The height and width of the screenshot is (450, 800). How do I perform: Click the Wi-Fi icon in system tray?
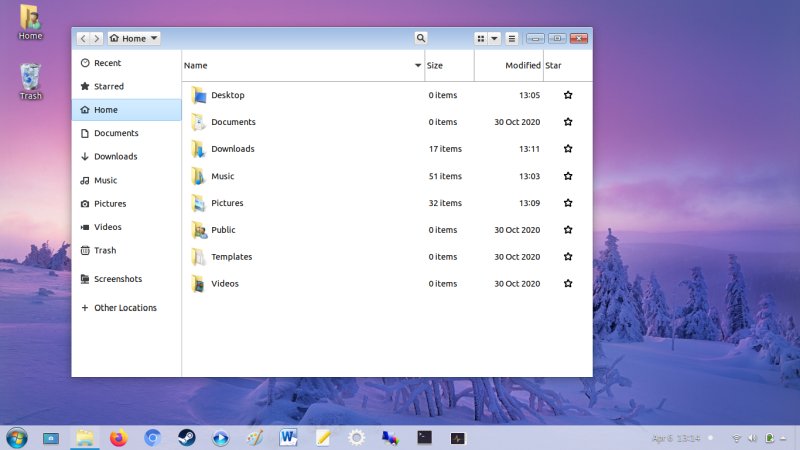coord(736,438)
